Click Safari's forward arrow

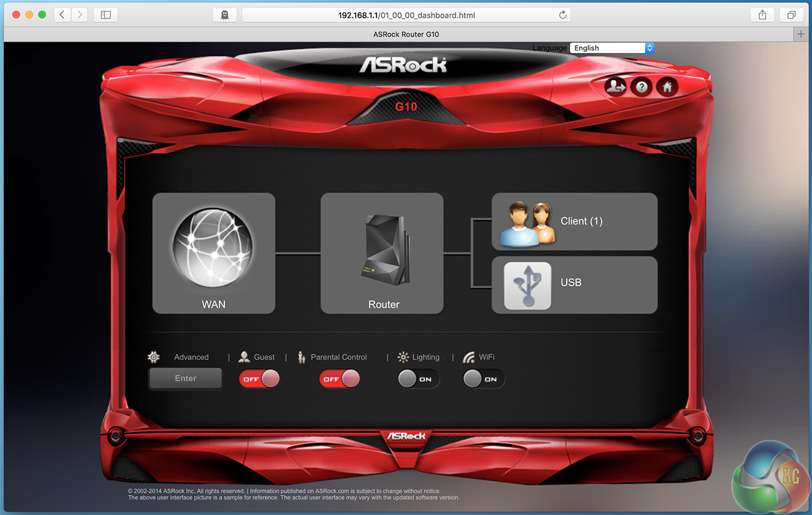pos(80,14)
